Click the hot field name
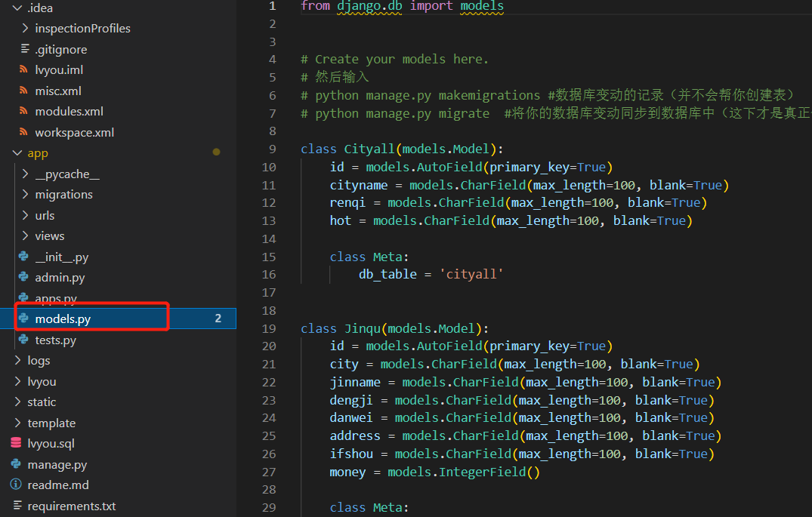This screenshot has height=517, width=812. pos(340,221)
